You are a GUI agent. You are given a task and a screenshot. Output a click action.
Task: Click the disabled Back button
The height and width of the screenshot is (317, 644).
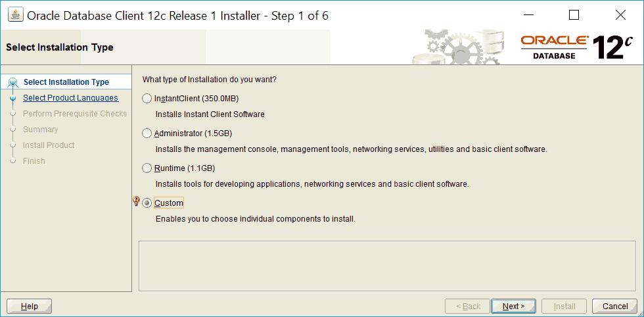click(468, 306)
